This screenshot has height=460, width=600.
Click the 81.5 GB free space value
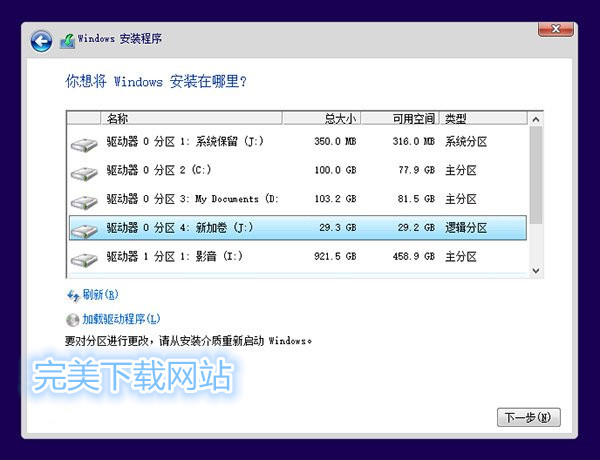(416, 199)
